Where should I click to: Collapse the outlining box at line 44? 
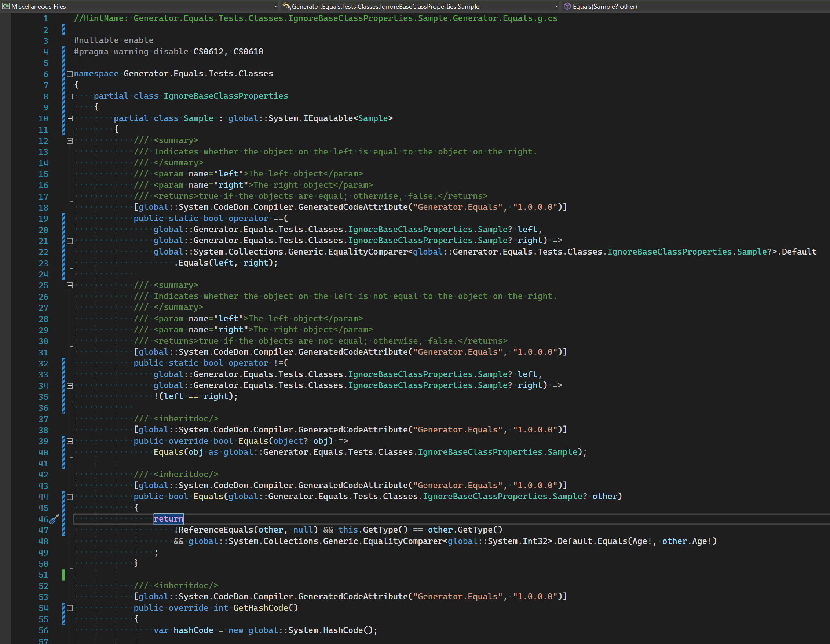[70, 497]
